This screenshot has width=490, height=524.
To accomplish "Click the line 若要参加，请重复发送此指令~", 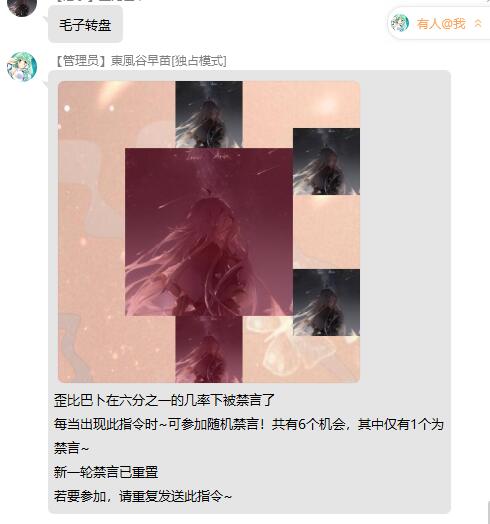I will coord(143,496).
